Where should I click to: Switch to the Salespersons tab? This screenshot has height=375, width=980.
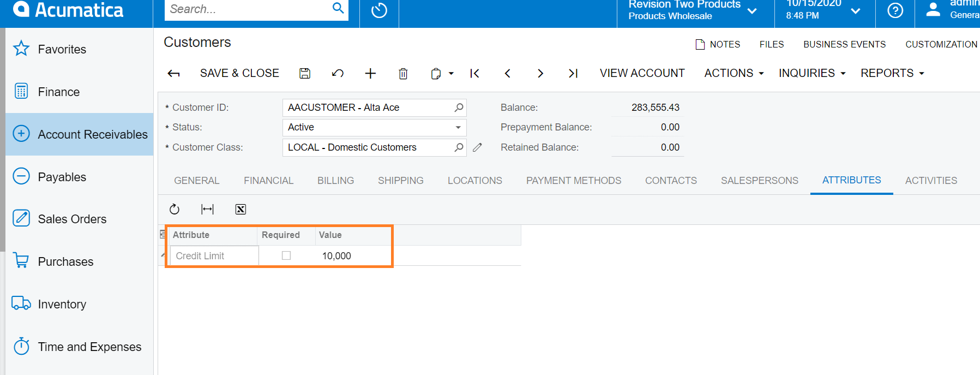pyautogui.click(x=760, y=181)
